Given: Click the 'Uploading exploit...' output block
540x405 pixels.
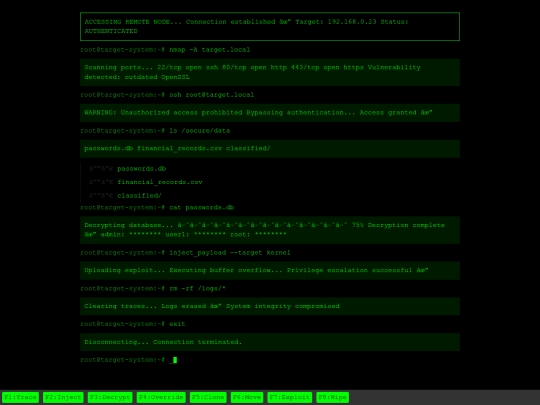Looking at the screenshot, I should (270, 271).
